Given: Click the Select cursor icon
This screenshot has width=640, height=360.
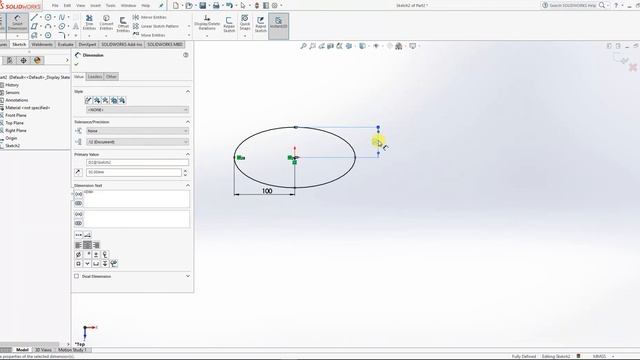Looking at the screenshot, I should 243,5.
